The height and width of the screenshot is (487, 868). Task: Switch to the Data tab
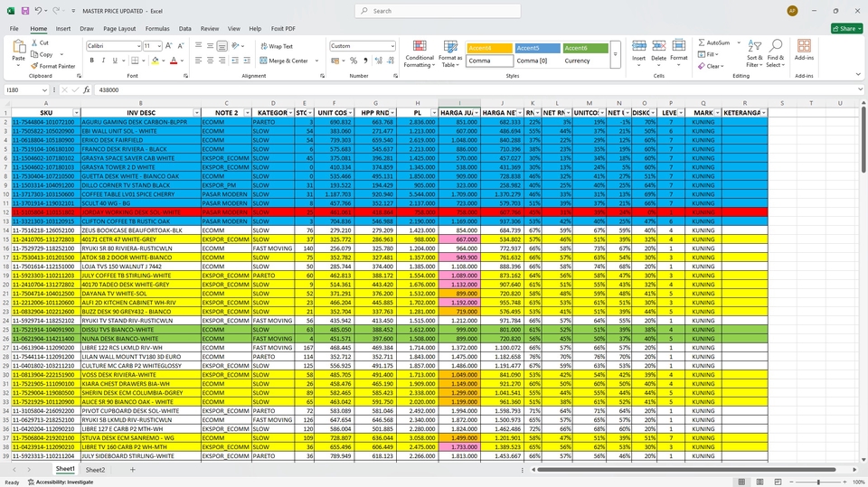184,28
